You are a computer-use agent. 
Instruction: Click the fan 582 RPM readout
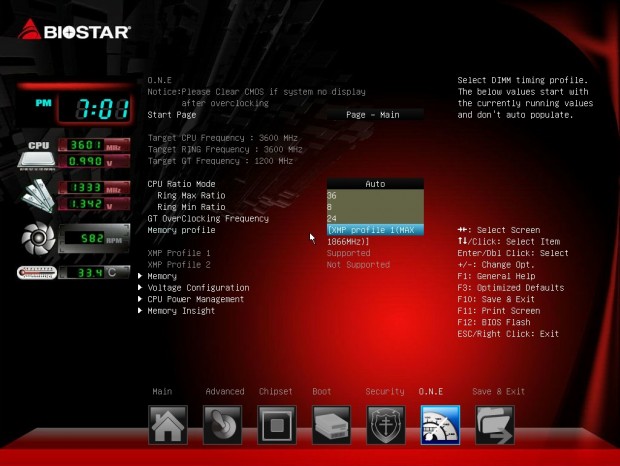(94, 238)
